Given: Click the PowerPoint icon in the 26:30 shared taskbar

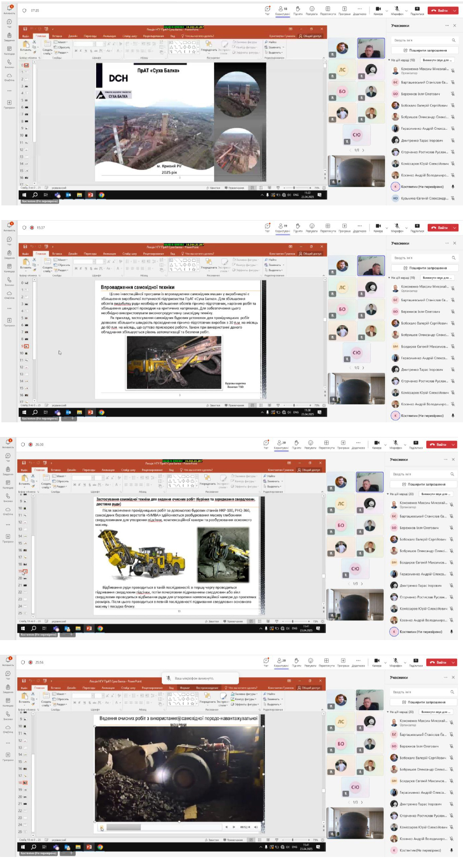Looking at the screenshot, I should click(89, 628).
